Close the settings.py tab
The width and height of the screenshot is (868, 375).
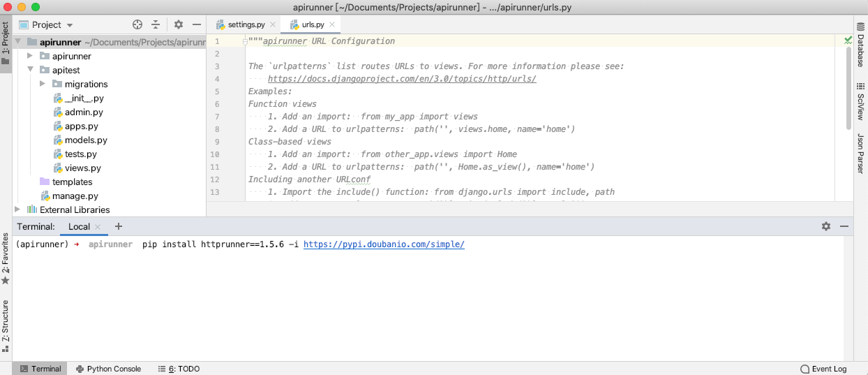tap(273, 24)
